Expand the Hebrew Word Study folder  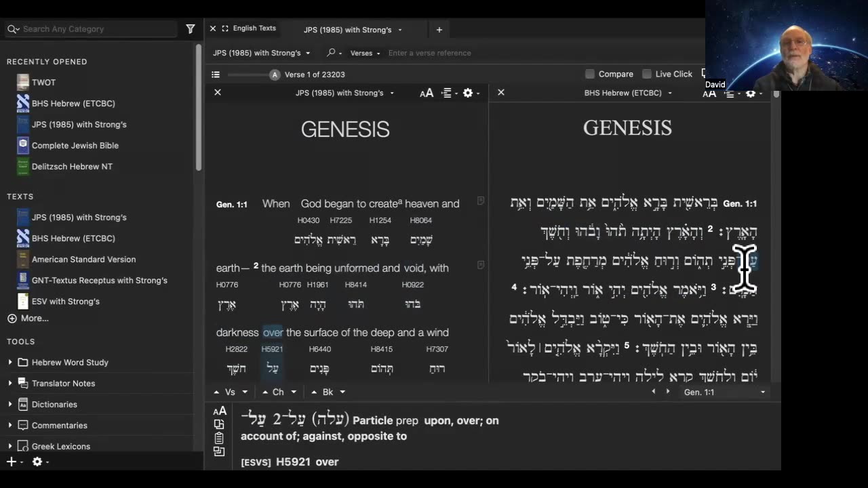click(10, 362)
